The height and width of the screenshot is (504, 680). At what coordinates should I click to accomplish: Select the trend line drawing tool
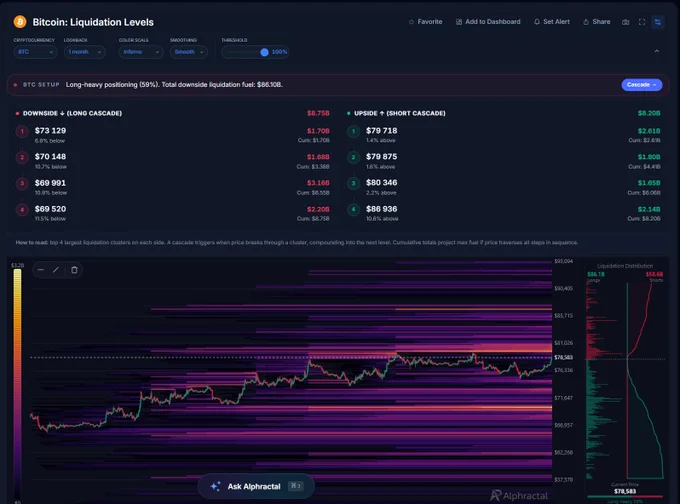pyautogui.click(x=56, y=270)
